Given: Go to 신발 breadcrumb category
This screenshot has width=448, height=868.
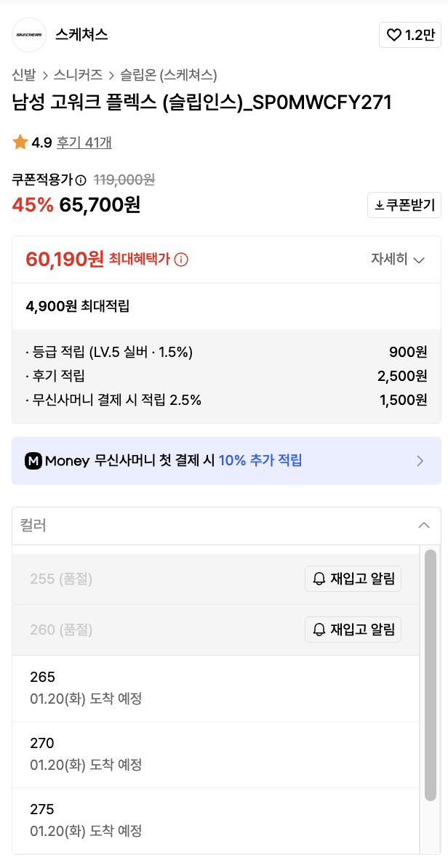Looking at the screenshot, I should [x=23, y=74].
